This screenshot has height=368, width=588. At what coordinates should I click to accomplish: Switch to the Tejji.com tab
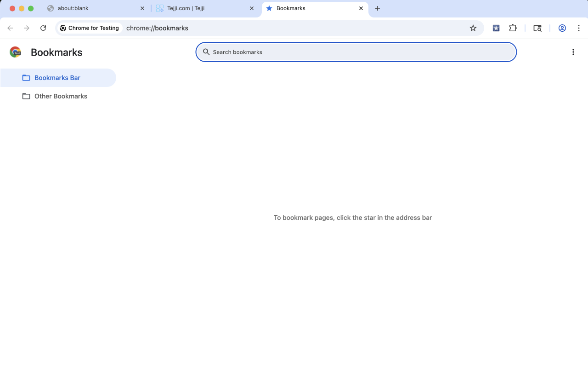[198, 8]
